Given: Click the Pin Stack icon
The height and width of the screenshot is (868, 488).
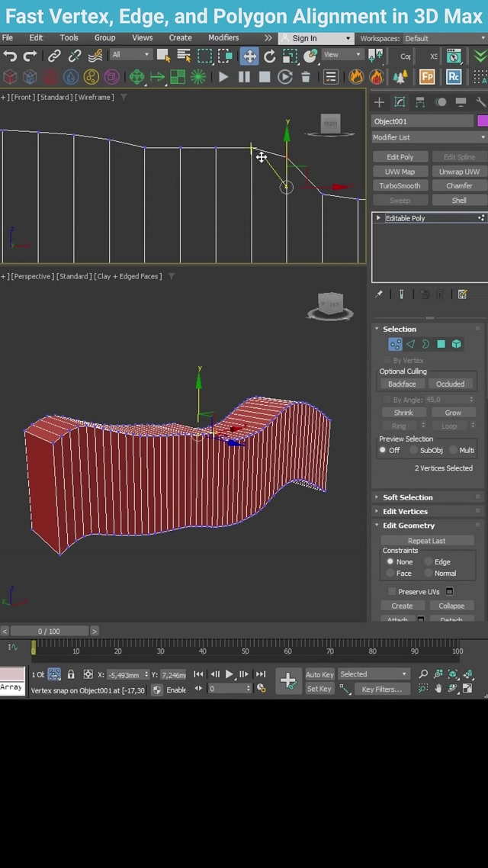Looking at the screenshot, I should pos(379,294).
